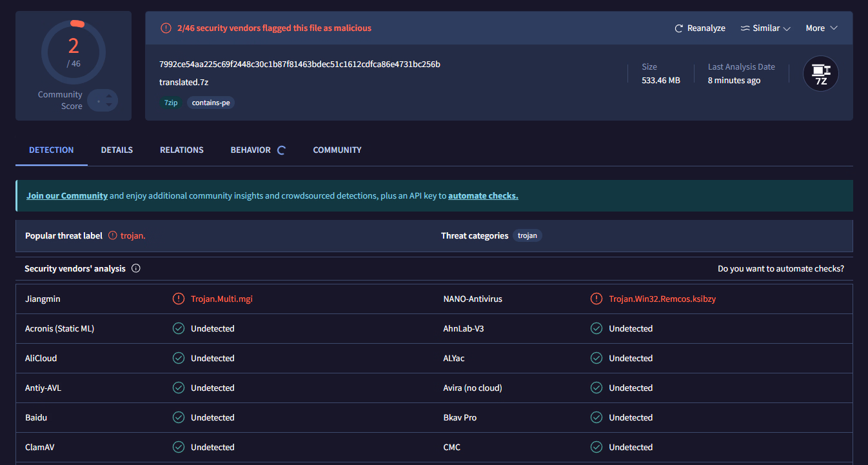868x465 pixels.
Task: Click the Reanalyze refresh icon
Action: 678,28
